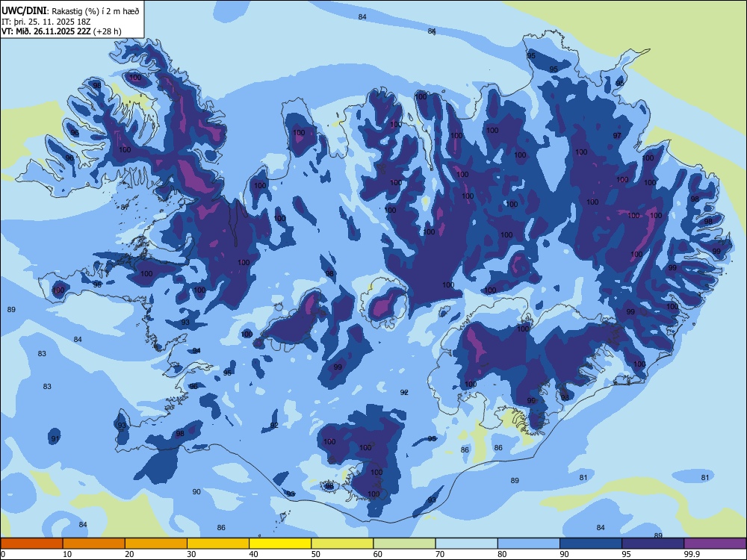Viewport: 747px width, 560px height.
Task: Select the '99.9' legend tick label
Action: [692, 554]
